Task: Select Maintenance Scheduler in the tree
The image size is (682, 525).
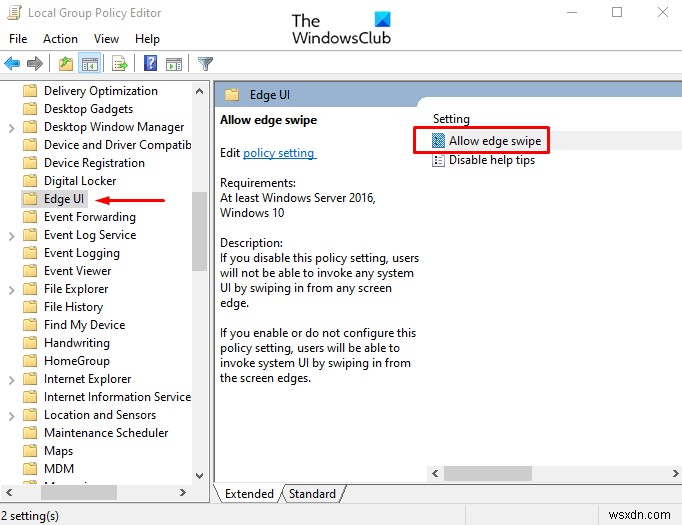Action: (x=106, y=433)
